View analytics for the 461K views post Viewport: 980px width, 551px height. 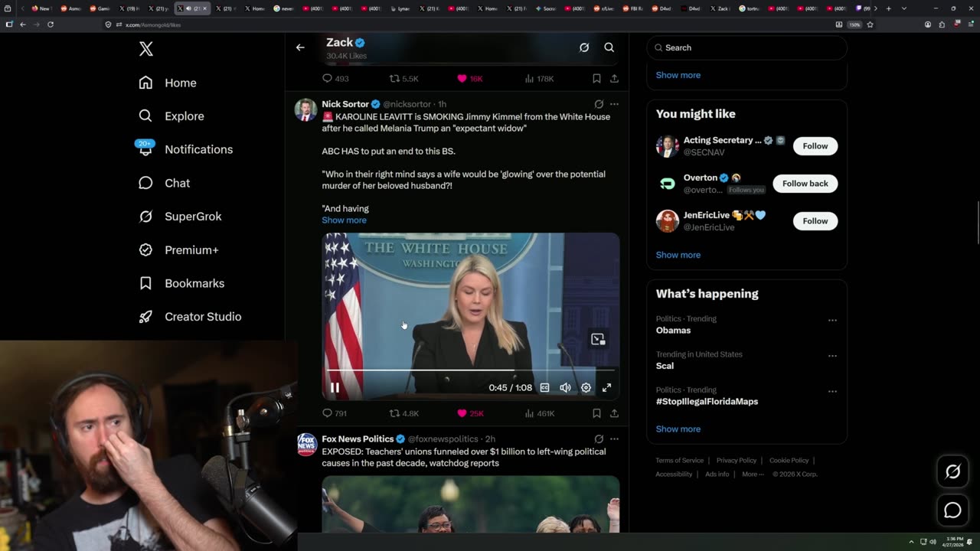539,413
